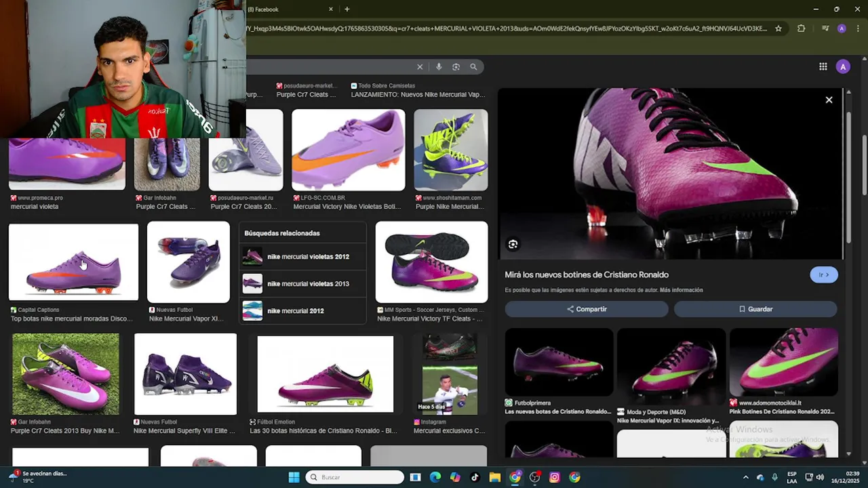Image resolution: width=868 pixels, height=488 pixels.
Task: Bookmark this page with the star icon
Action: pyautogui.click(x=778, y=28)
